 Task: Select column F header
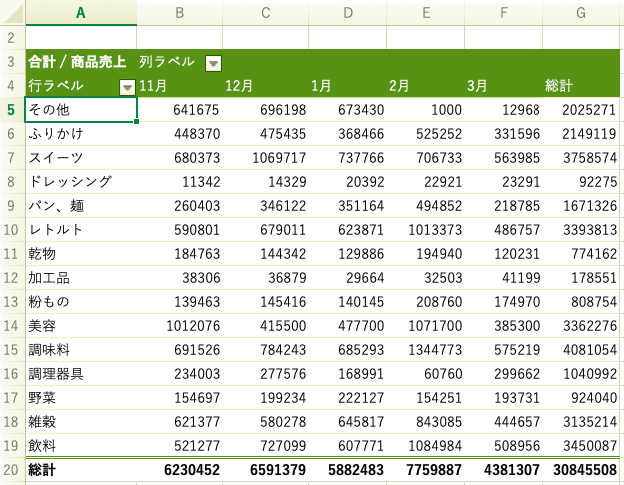[x=503, y=13]
